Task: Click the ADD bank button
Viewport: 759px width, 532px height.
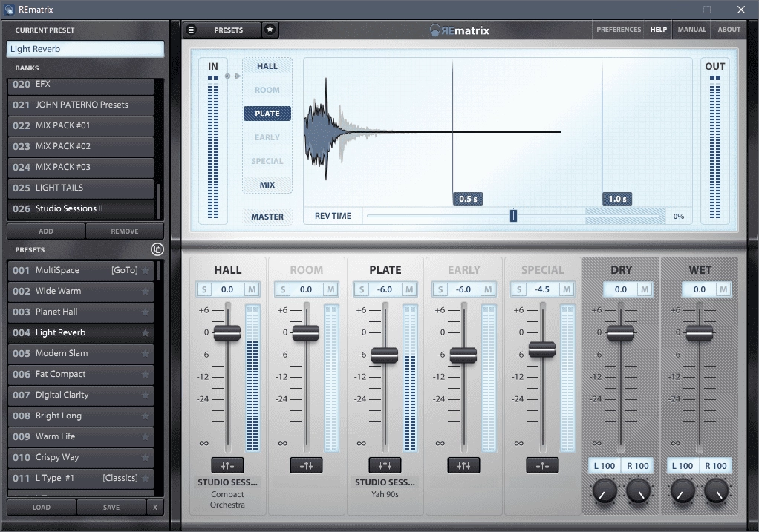Action: point(46,231)
